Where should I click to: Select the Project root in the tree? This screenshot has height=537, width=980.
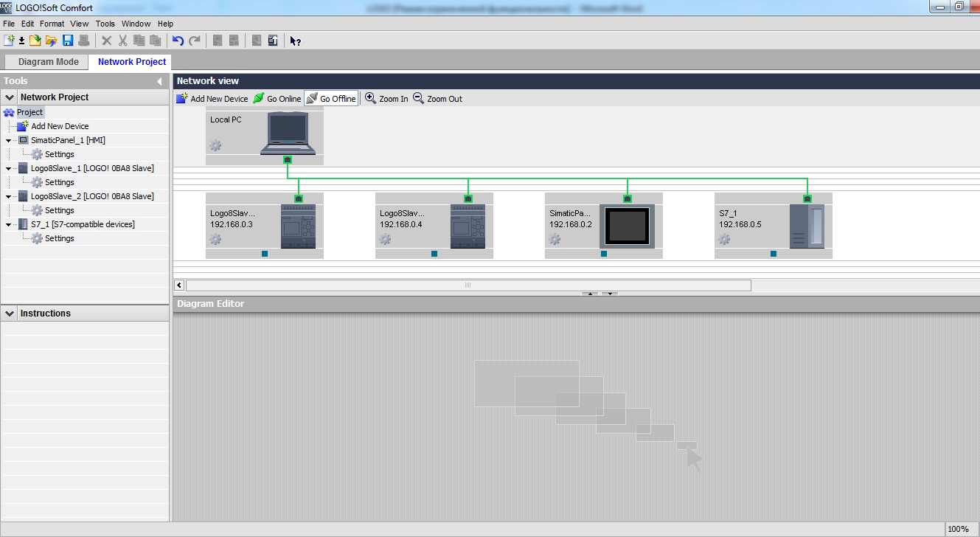pyautogui.click(x=29, y=112)
